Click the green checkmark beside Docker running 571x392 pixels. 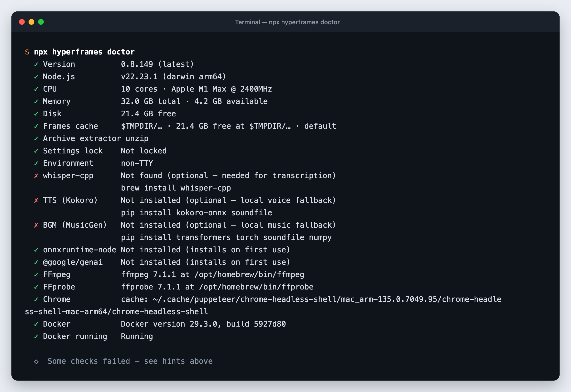coord(36,337)
